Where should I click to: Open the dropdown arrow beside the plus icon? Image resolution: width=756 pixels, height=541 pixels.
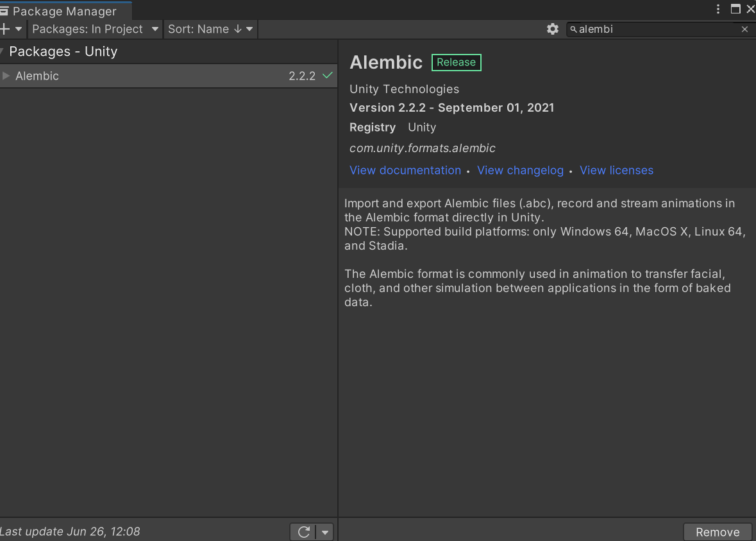[x=19, y=29]
